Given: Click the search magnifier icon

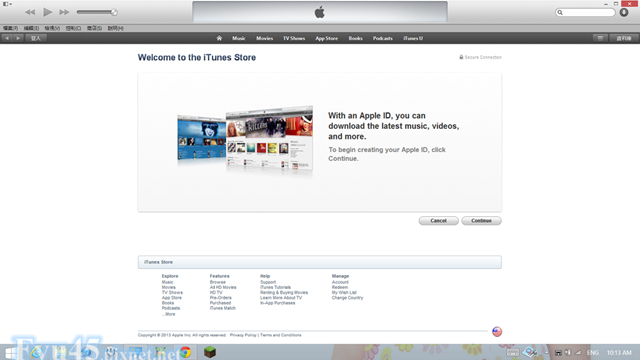Looking at the screenshot, I should point(560,13).
